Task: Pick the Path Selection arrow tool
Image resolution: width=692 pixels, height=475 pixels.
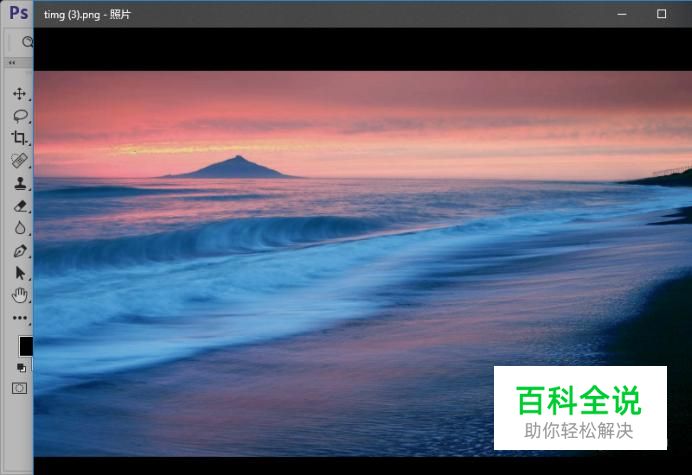Action: coord(19,273)
